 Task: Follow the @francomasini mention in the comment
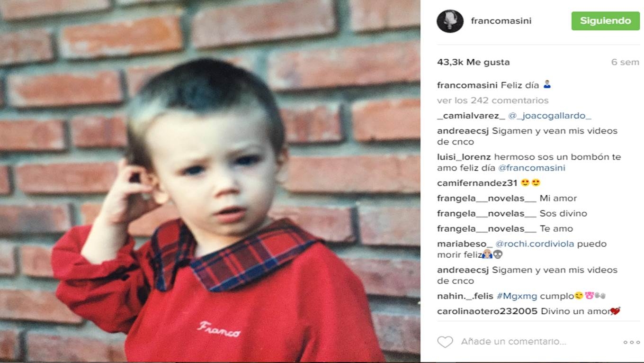tap(532, 168)
